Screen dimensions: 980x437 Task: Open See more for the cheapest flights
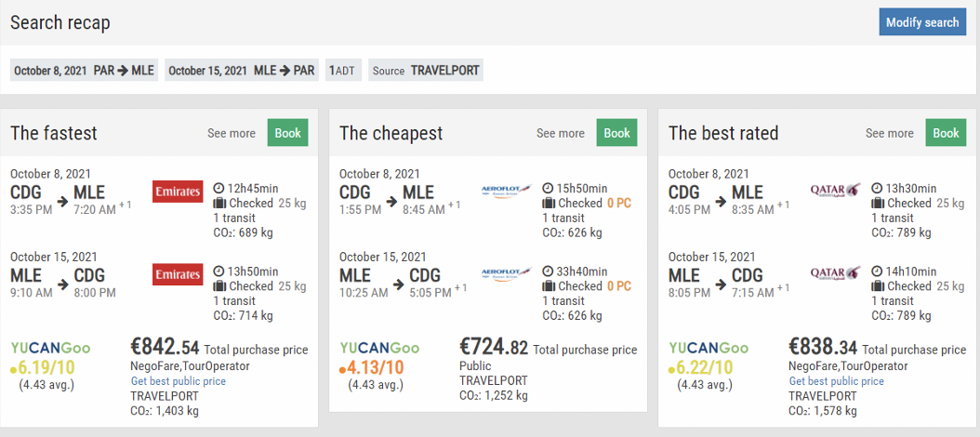pyautogui.click(x=561, y=133)
